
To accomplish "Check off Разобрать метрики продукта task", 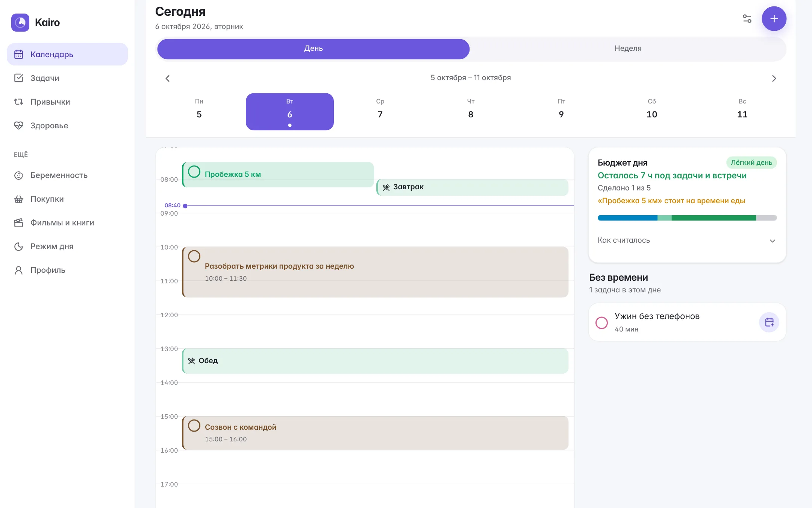I will click(x=194, y=256).
